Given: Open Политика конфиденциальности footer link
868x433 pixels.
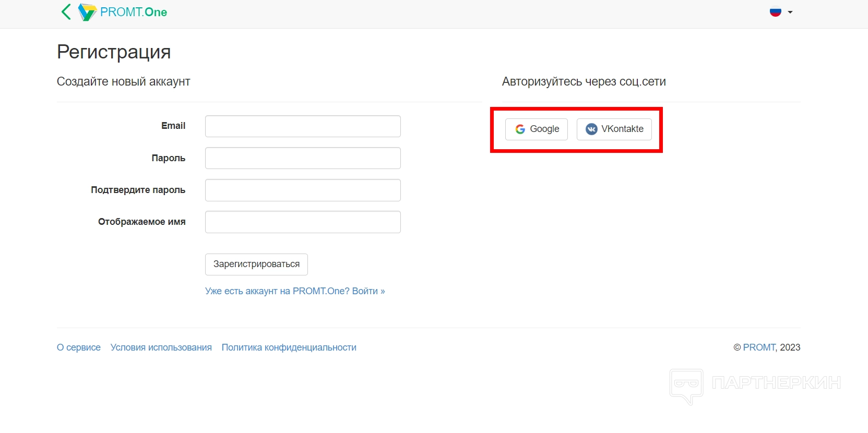Looking at the screenshot, I should tap(289, 347).
